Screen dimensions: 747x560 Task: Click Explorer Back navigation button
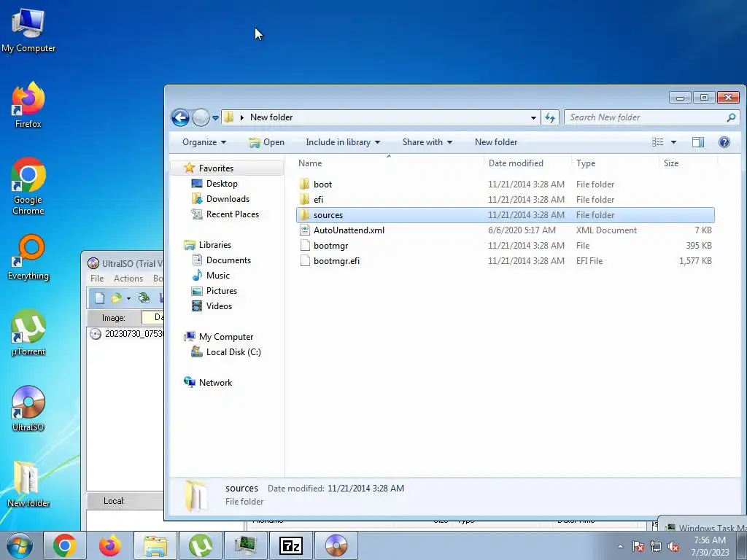tap(181, 117)
